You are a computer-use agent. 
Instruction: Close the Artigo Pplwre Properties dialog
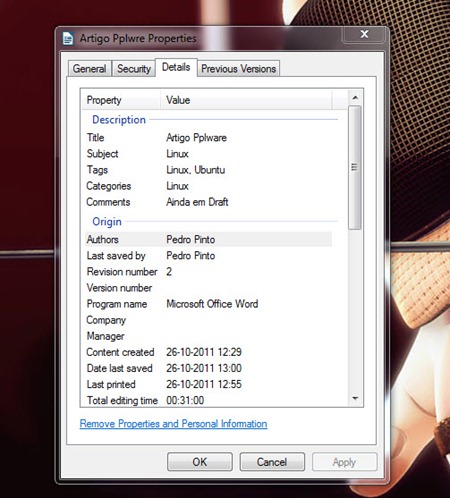[x=364, y=34]
